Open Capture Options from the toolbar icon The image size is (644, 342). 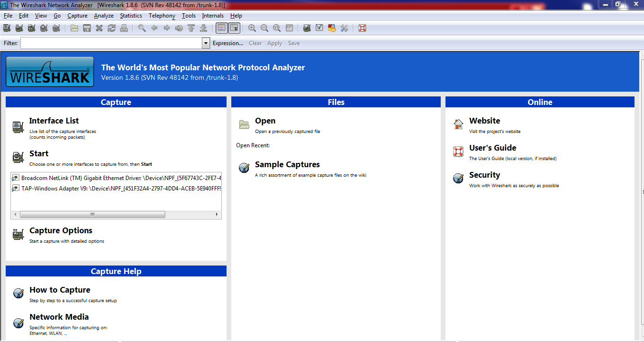(x=19, y=28)
